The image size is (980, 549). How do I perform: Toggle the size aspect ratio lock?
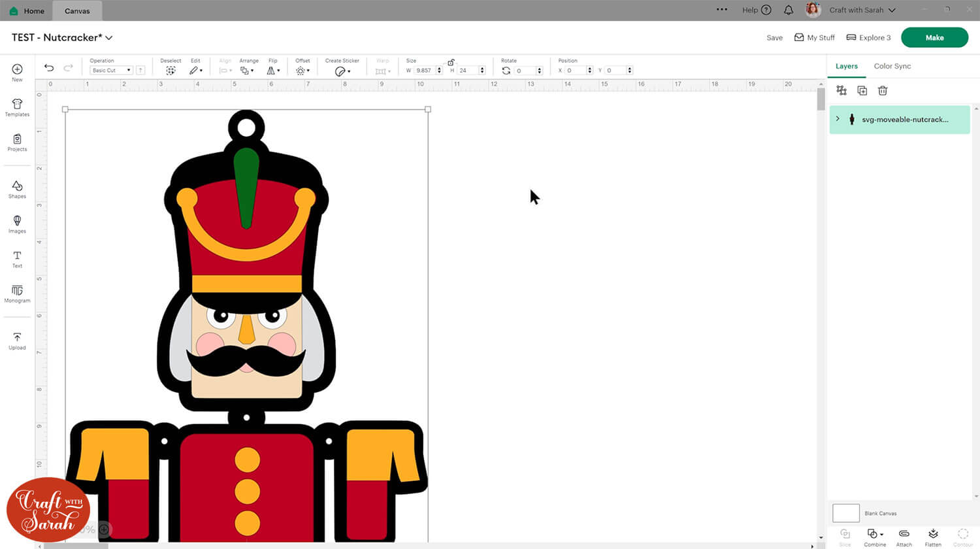(x=451, y=62)
